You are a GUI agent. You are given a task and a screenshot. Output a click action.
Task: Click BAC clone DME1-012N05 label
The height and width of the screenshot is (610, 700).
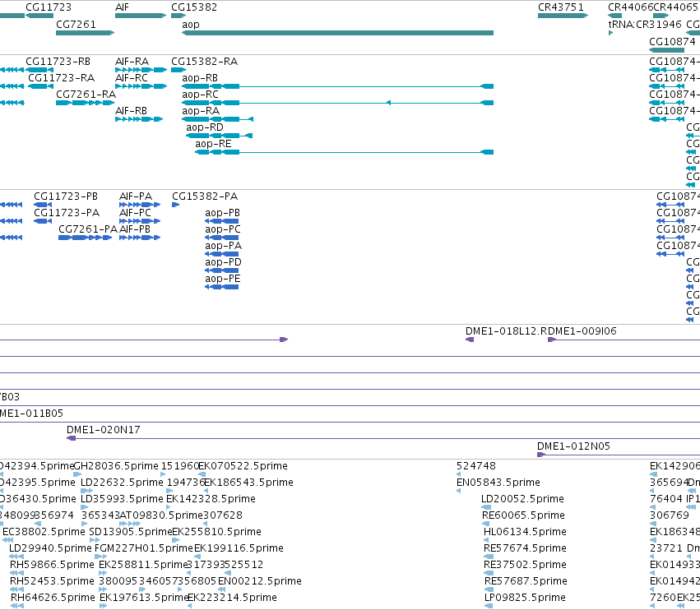573,446
